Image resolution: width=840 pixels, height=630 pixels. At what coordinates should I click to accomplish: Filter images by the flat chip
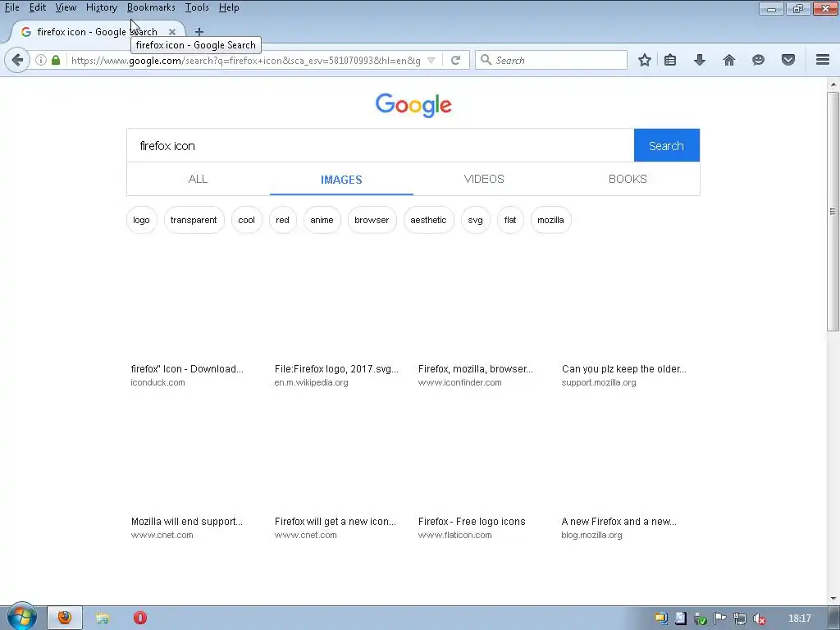point(510,220)
